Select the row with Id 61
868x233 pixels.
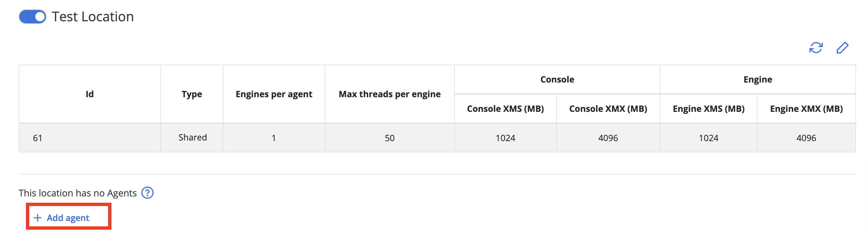pos(437,138)
